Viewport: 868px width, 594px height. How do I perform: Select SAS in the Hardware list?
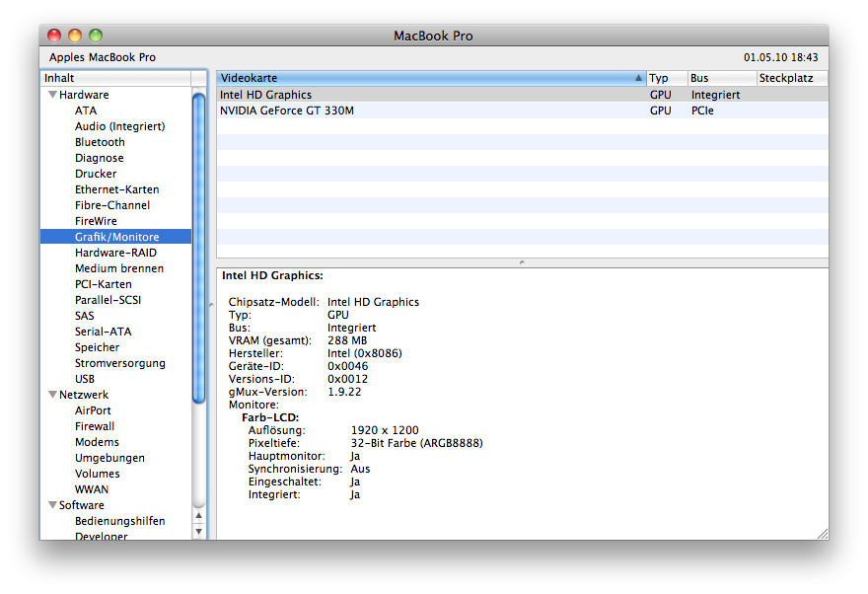(x=84, y=316)
